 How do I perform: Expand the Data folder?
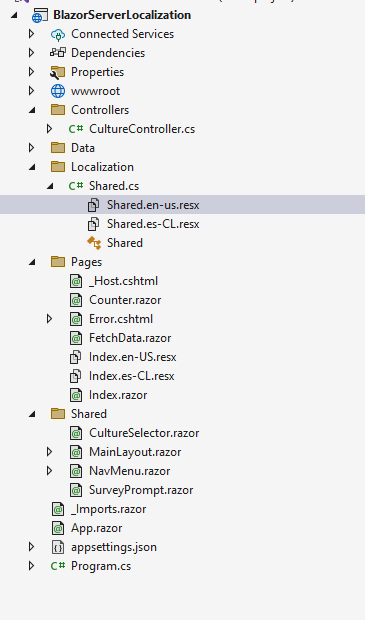tap(32, 148)
